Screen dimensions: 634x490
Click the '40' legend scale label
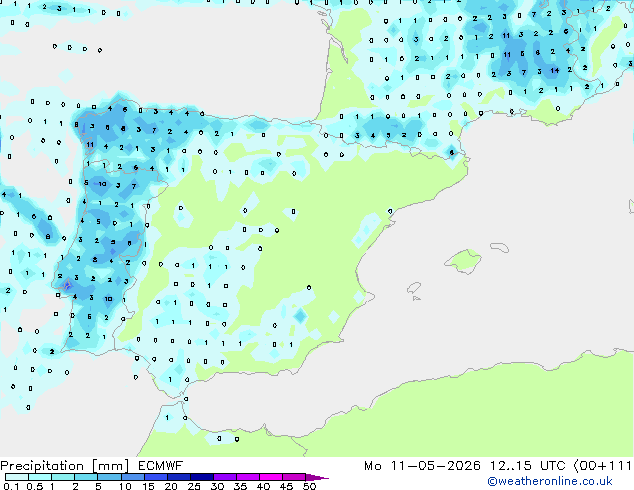(x=263, y=486)
